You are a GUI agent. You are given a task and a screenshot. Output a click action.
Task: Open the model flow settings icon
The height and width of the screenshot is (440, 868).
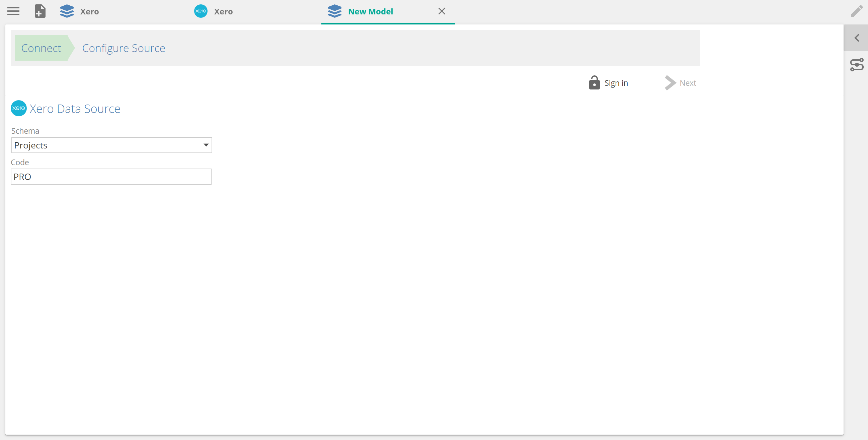pyautogui.click(x=856, y=65)
